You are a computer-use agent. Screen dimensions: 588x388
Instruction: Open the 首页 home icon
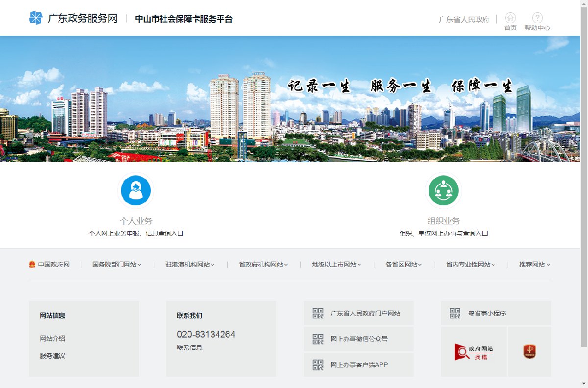[x=511, y=18]
